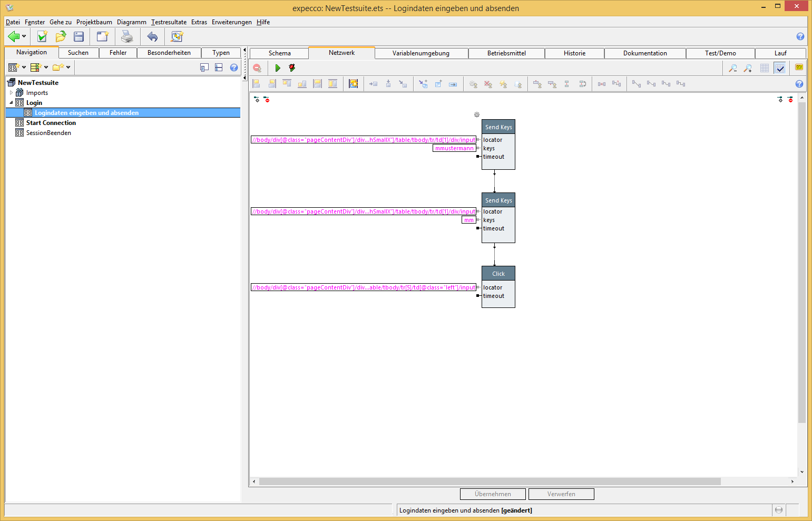Click the diagram's horizontal scrollbar
The height and width of the screenshot is (521, 812).
click(490, 481)
